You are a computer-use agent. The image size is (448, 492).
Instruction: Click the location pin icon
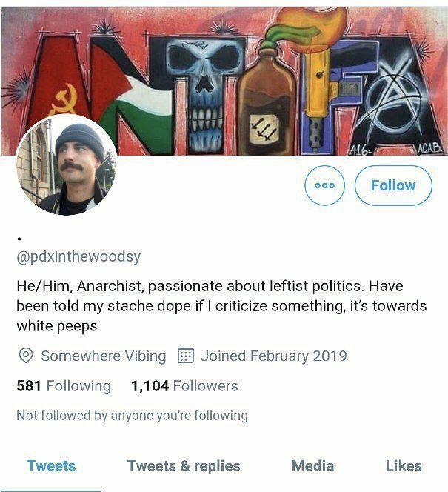click(x=25, y=356)
